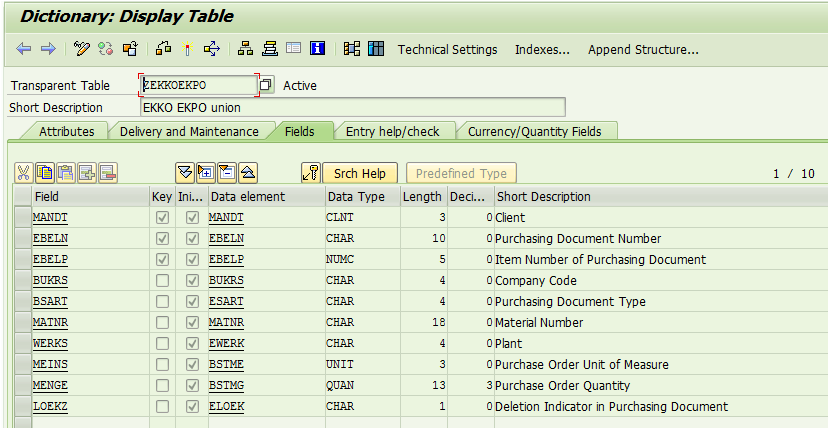Expand include with the plus icon
This screenshot has height=428, width=828.
(206, 173)
